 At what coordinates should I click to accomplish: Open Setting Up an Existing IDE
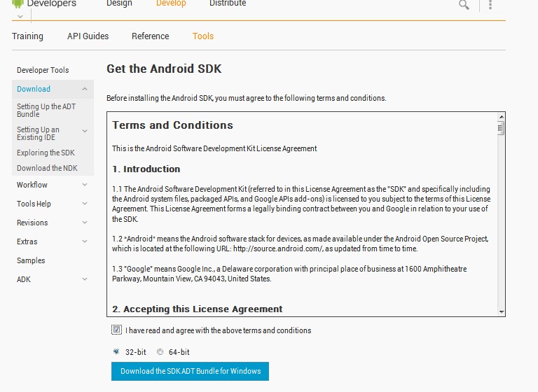tap(38, 134)
